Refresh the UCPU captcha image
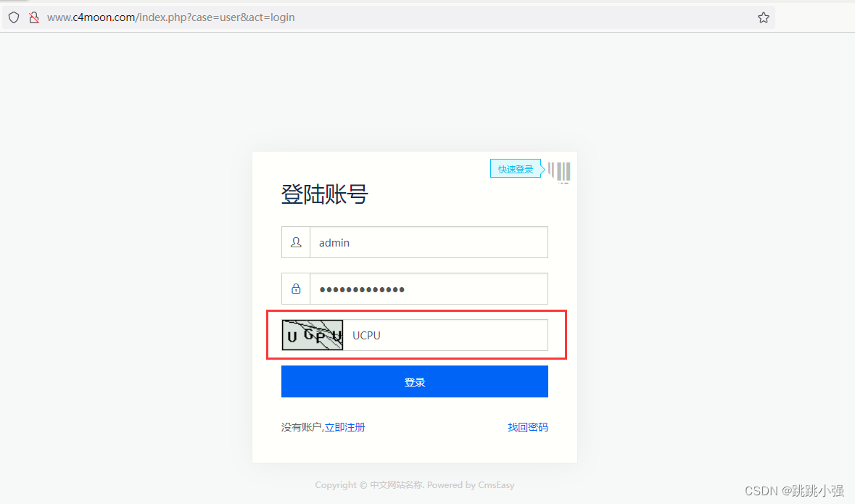This screenshot has height=504, width=855. tap(313, 335)
